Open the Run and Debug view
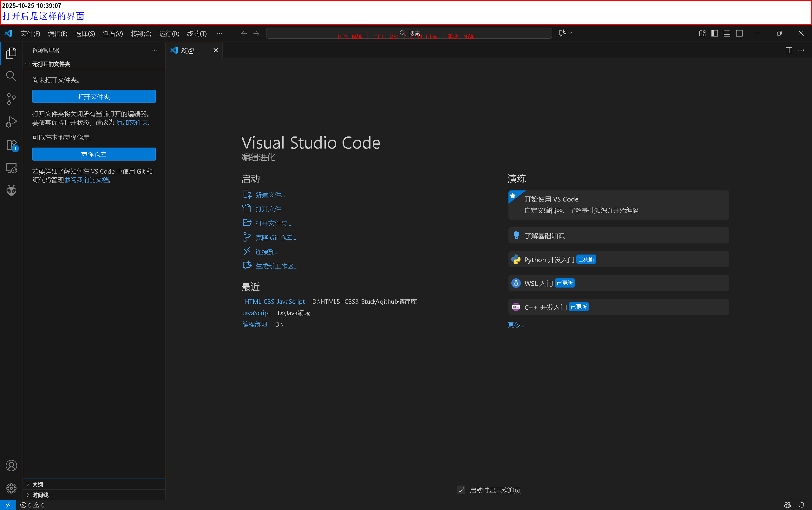 click(x=11, y=122)
